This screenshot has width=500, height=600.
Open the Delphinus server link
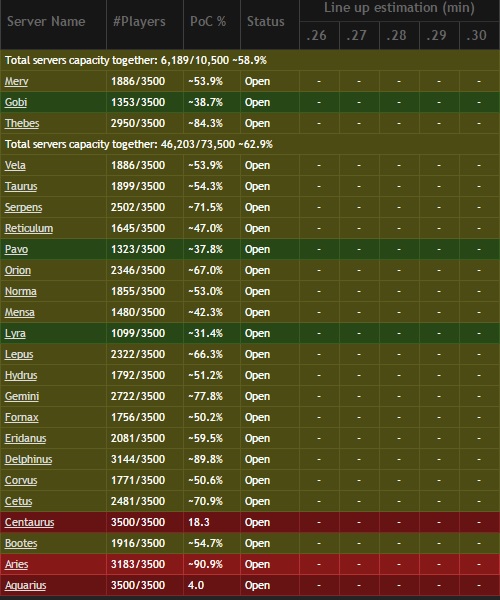coord(28,460)
